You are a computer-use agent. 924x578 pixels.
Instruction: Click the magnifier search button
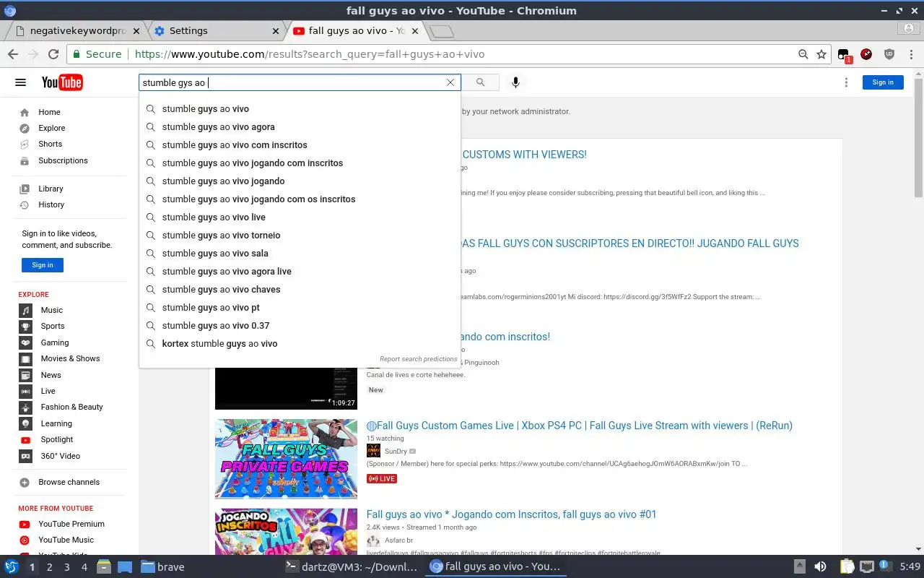(x=481, y=82)
